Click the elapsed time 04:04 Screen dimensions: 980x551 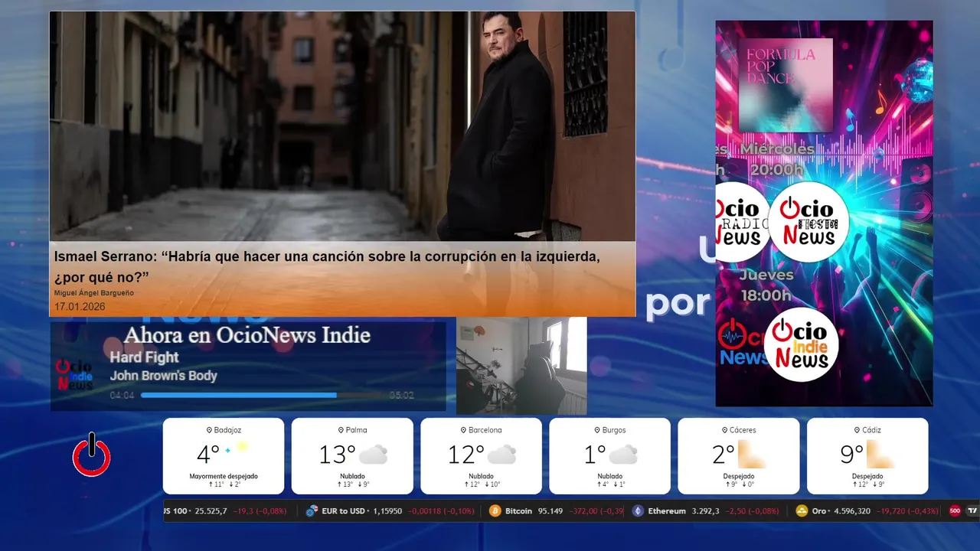point(122,396)
